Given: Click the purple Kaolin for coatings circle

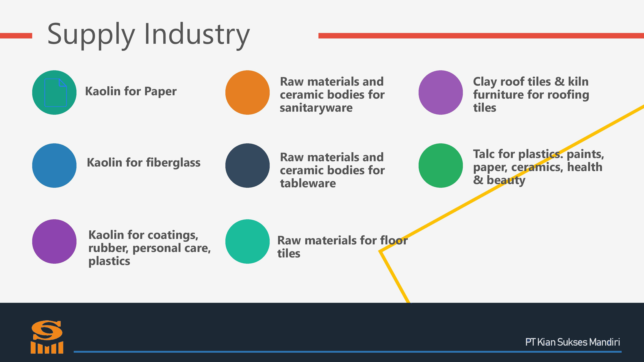Looking at the screenshot, I should pos(54,241).
